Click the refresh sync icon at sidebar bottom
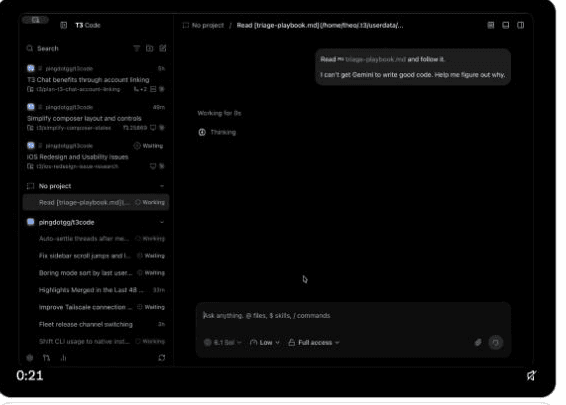The width and height of the screenshot is (566, 405). pyautogui.click(x=162, y=358)
